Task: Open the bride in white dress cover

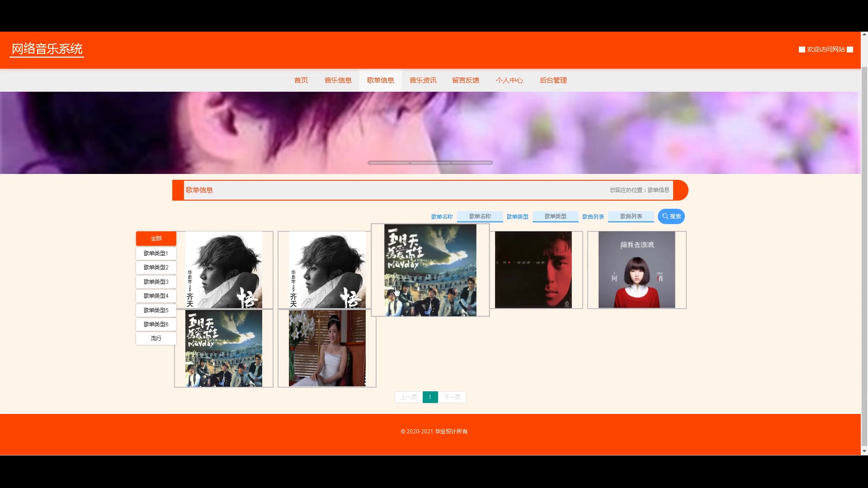Action: point(327,348)
